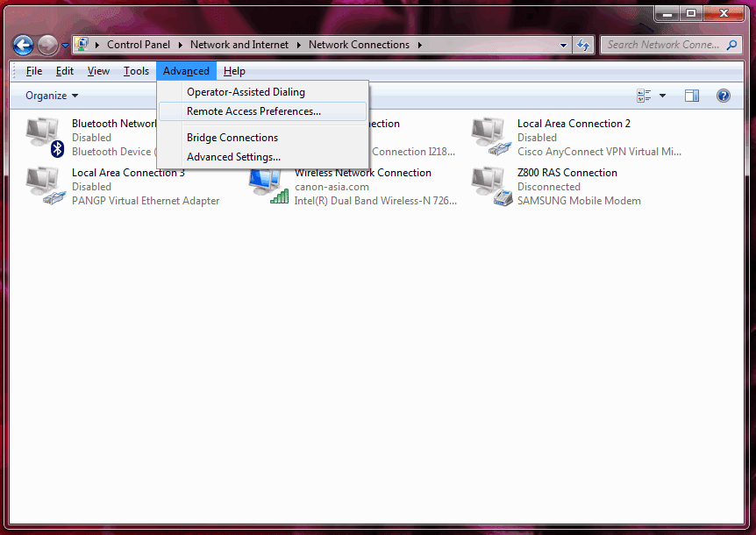Image resolution: width=756 pixels, height=535 pixels.
Task: Click canon-asia.com network name
Action: pyautogui.click(x=332, y=187)
